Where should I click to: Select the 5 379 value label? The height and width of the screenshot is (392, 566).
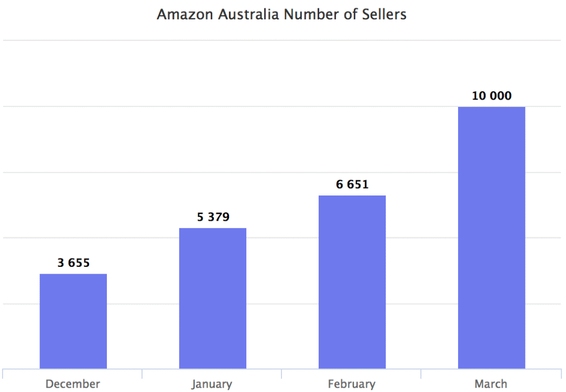click(x=213, y=217)
